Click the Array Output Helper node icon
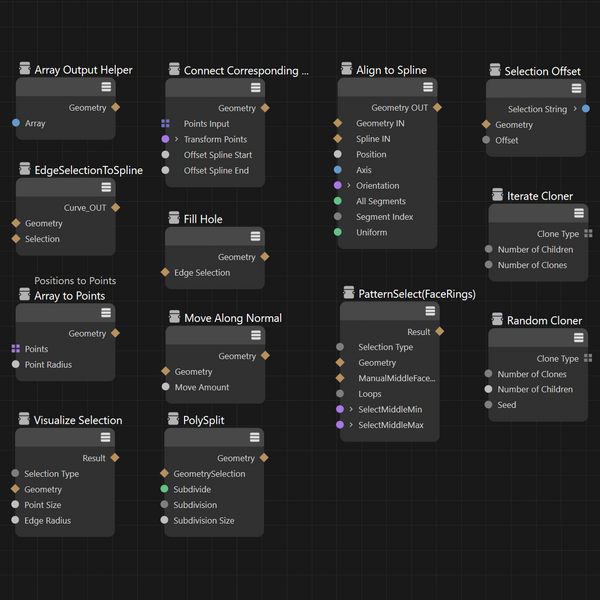Viewport: 600px width, 600px height. coord(25,68)
